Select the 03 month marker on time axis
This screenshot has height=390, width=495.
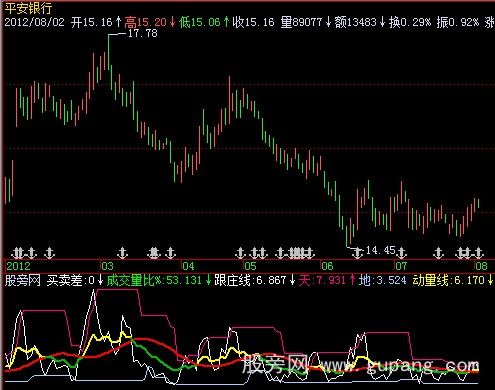click(108, 266)
